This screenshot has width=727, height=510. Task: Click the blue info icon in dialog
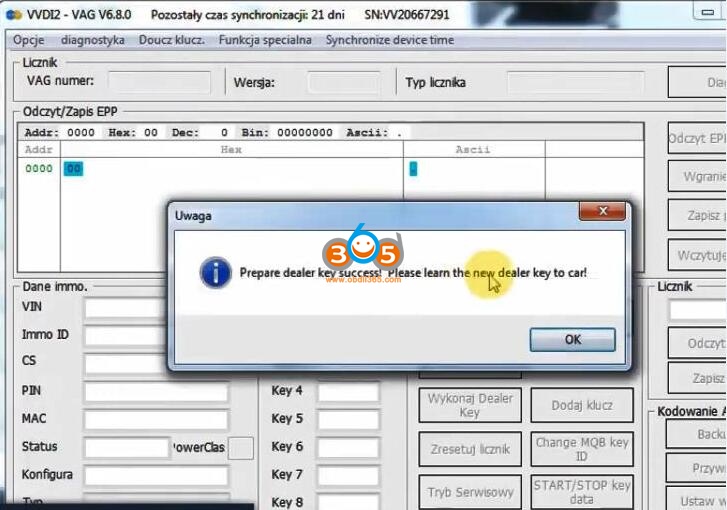(216, 273)
